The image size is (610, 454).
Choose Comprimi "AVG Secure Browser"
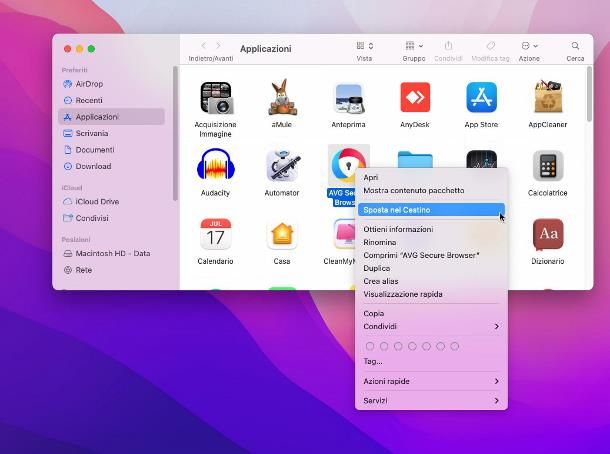coord(431,256)
